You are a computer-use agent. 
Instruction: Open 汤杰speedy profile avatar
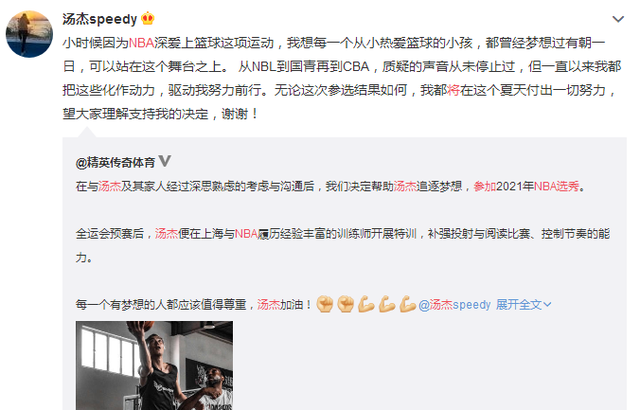pos(29,34)
